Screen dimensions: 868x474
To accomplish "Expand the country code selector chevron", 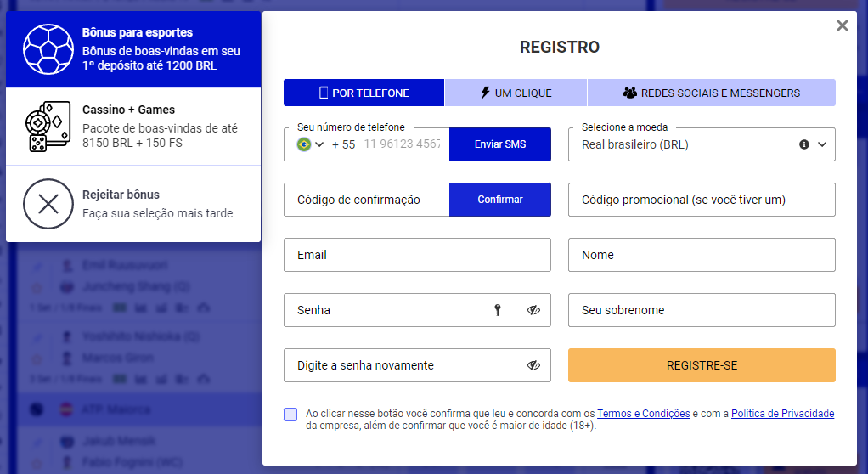I will point(320,144).
